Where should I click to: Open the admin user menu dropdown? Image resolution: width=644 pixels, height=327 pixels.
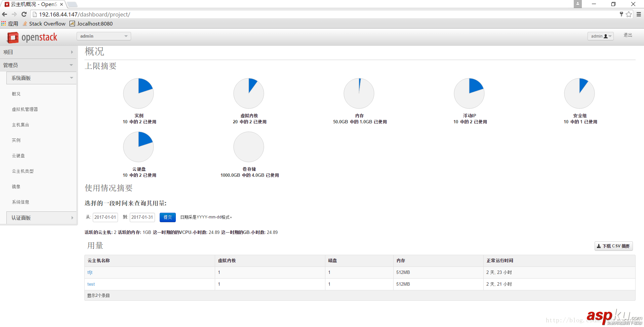pyautogui.click(x=600, y=36)
